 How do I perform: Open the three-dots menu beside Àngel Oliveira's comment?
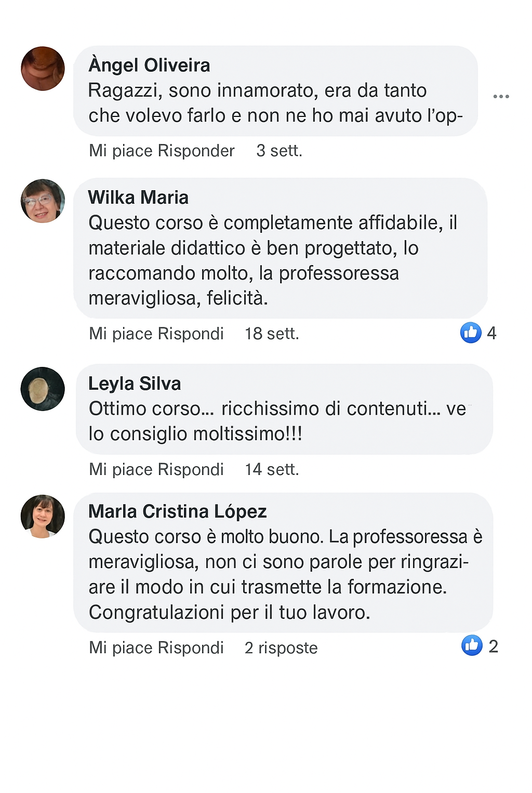(501, 96)
